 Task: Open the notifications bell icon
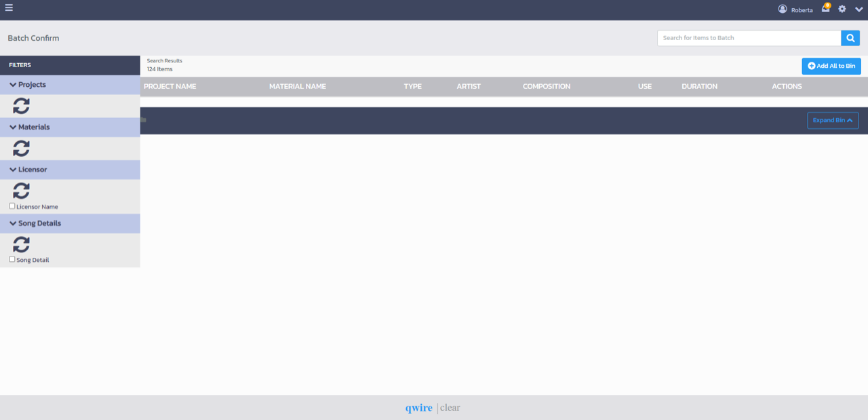point(825,8)
